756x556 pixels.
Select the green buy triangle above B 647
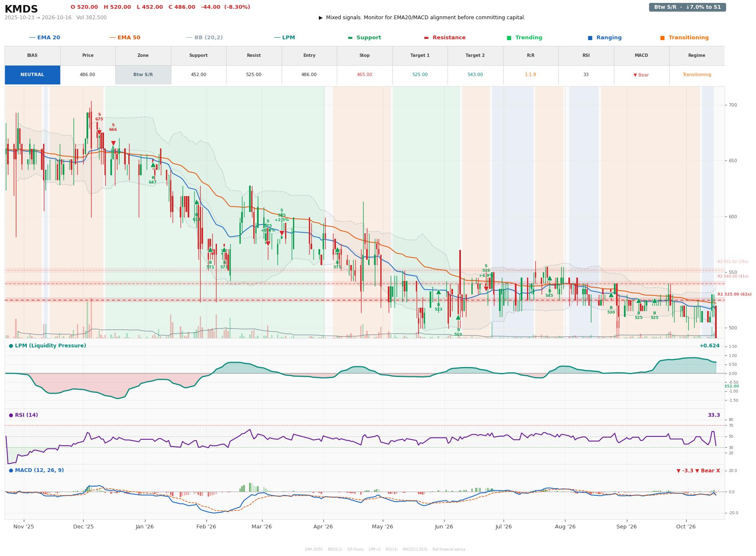(x=153, y=165)
